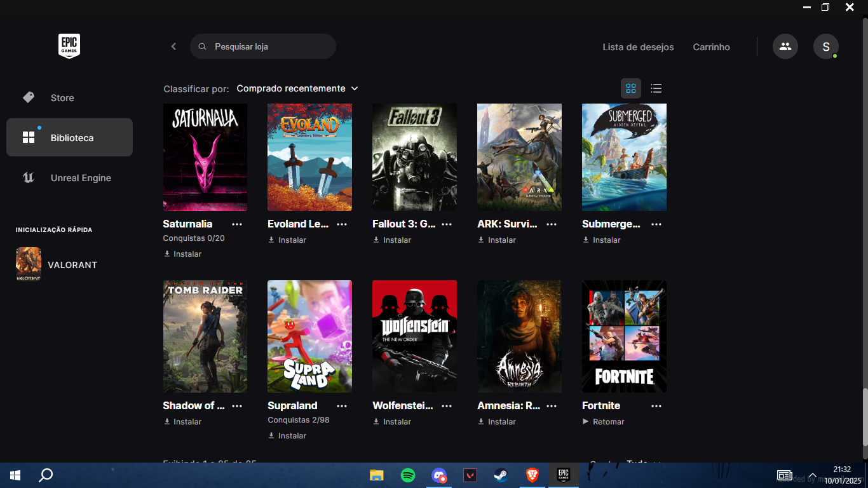Open Steam from the taskbar
Screen dimensions: 868x488
(x=501, y=475)
